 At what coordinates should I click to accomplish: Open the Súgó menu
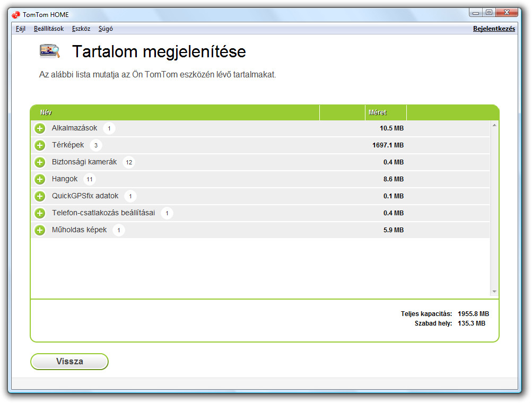(x=106, y=29)
